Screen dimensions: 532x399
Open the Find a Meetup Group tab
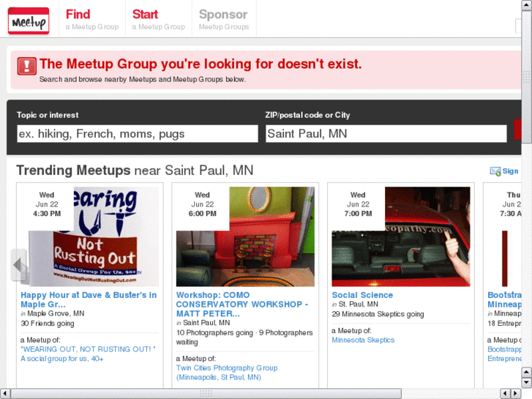[91, 19]
